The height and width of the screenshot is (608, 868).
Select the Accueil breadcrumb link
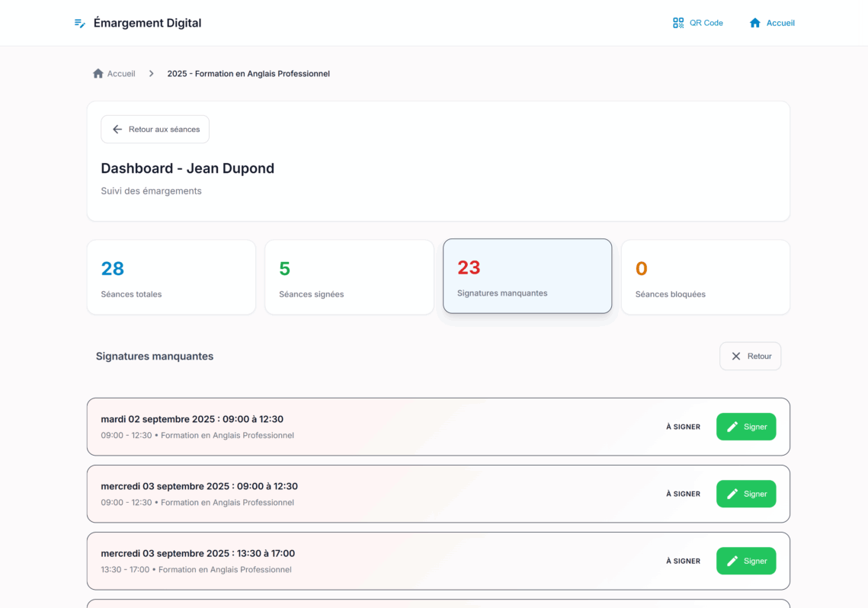[121, 74]
